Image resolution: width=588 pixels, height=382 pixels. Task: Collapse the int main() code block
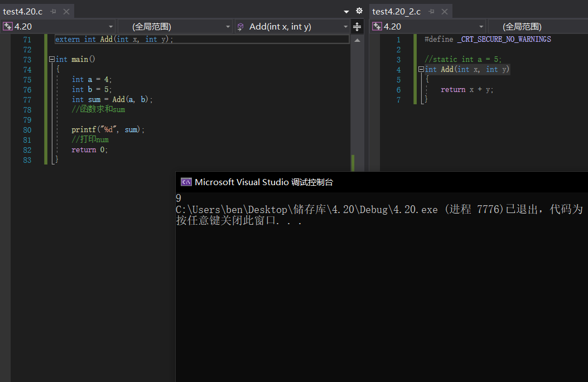[52, 59]
